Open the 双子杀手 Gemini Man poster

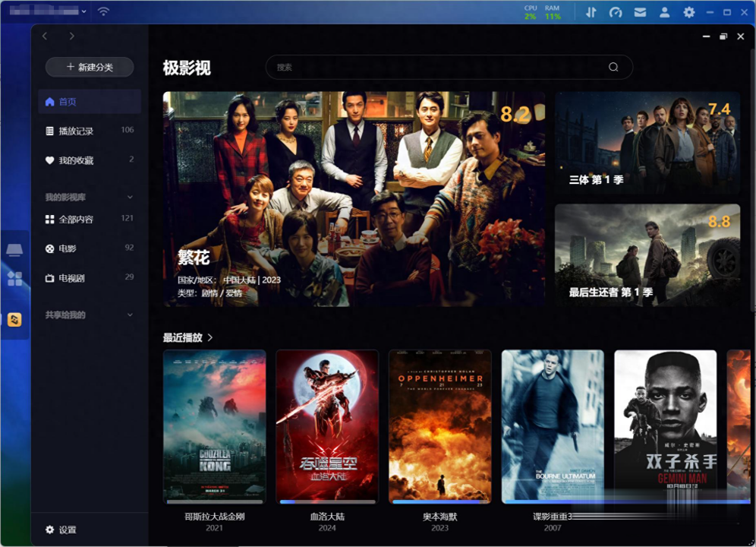(666, 426)
